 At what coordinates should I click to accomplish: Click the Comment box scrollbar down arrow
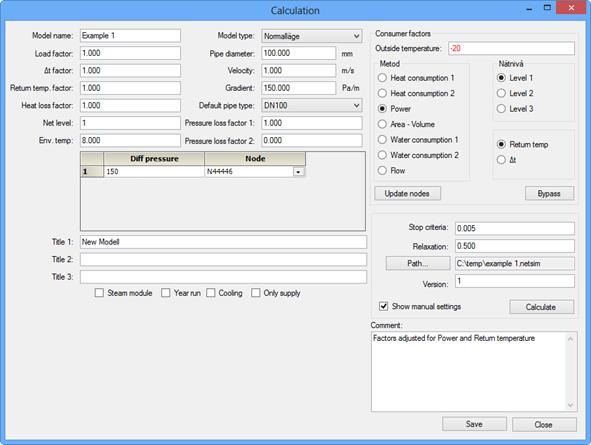[x=570, y=405]
